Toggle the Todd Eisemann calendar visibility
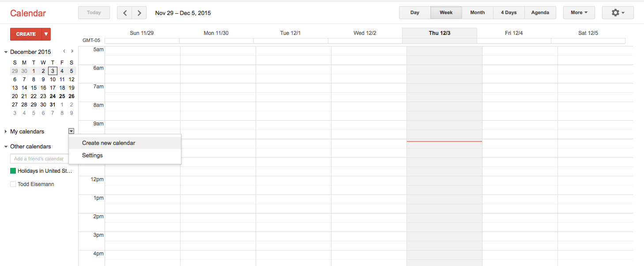Image resolution: width=644 pixels, height=266 pixels. (x=13, y=184)
